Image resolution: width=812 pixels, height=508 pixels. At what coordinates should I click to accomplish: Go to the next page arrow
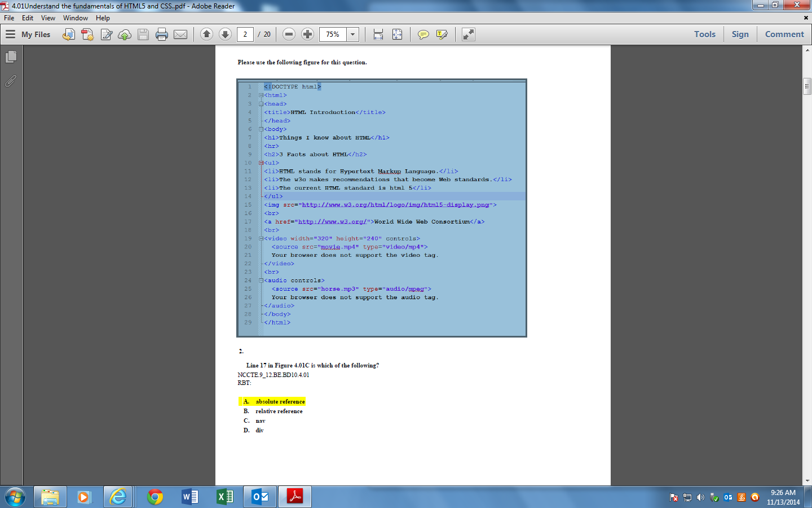click(225, 34)
